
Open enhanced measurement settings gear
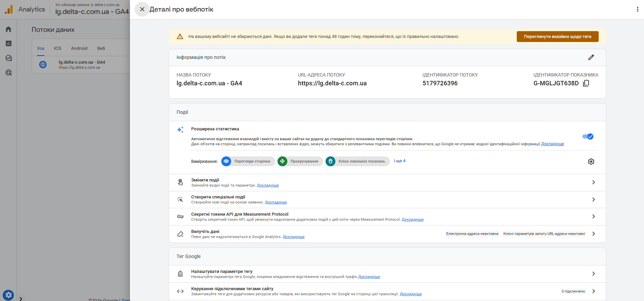pos(591,162)
